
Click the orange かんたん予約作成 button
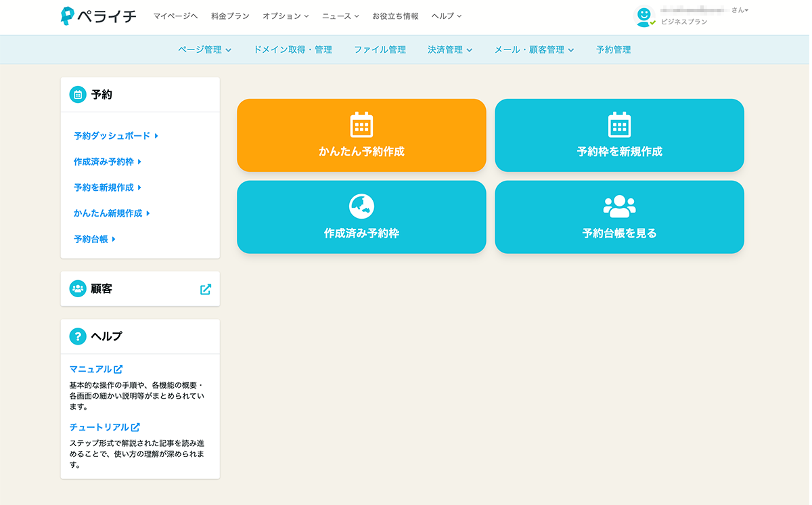[361, 135]
